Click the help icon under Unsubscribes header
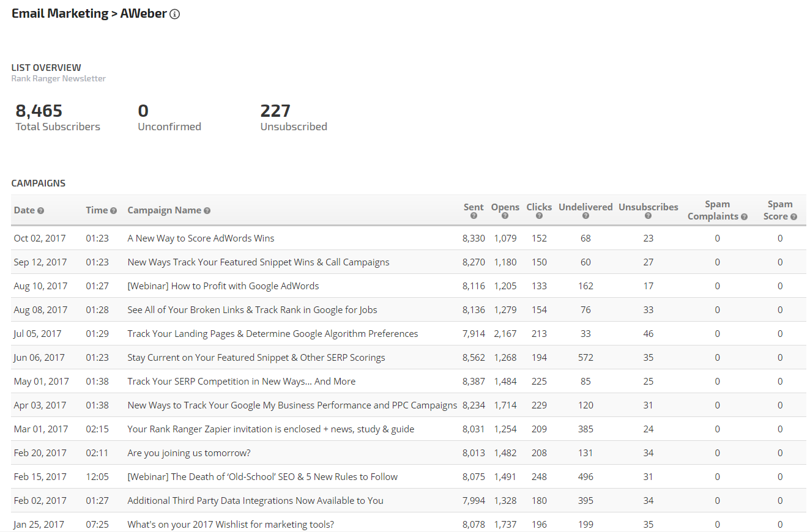 point(648,216)
